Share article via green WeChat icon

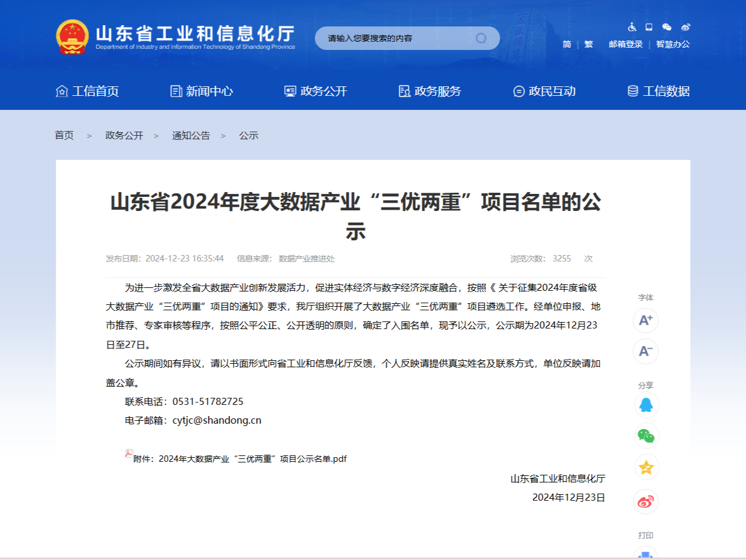(x=646, y=436)
